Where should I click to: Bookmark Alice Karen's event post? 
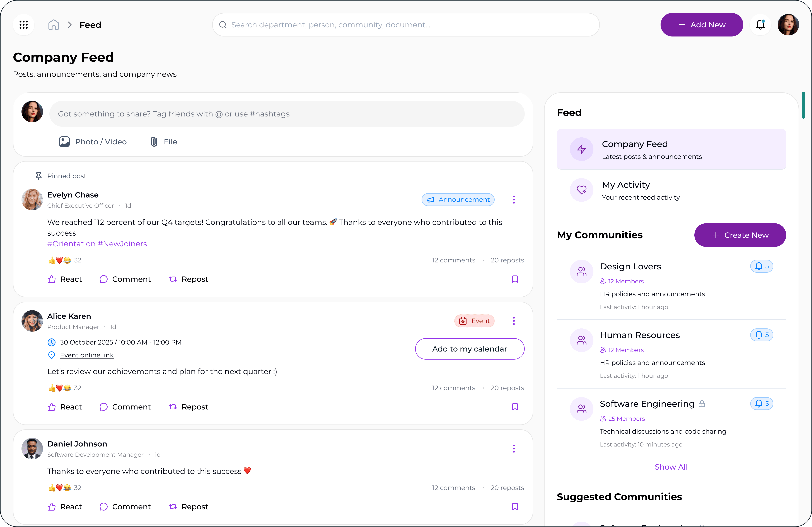[515, 407]
